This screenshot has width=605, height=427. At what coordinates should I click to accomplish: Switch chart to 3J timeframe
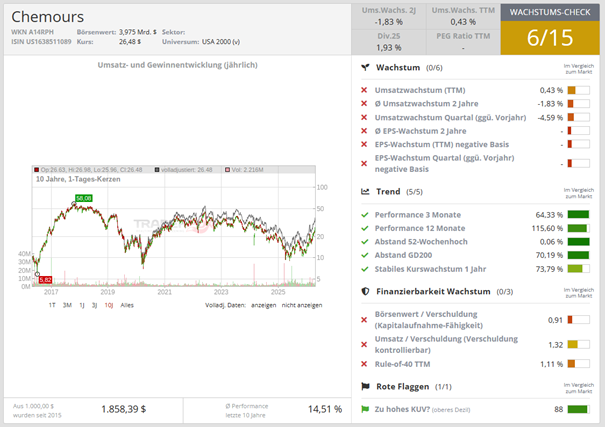click(x=94, y=305)
